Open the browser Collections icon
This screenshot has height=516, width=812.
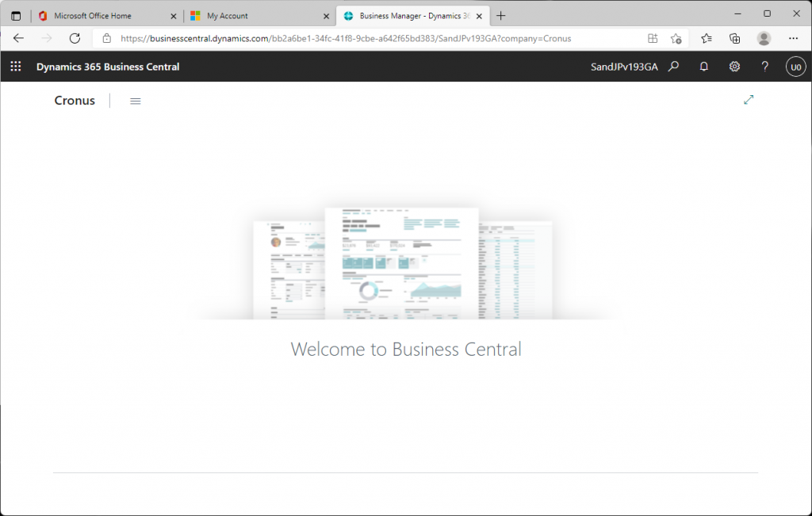point(734,38)
